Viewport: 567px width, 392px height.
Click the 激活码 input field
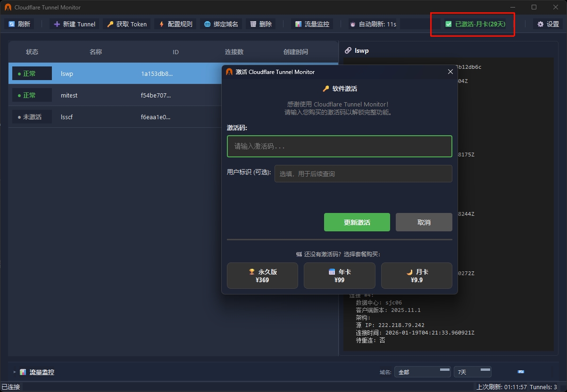(339, 146)
